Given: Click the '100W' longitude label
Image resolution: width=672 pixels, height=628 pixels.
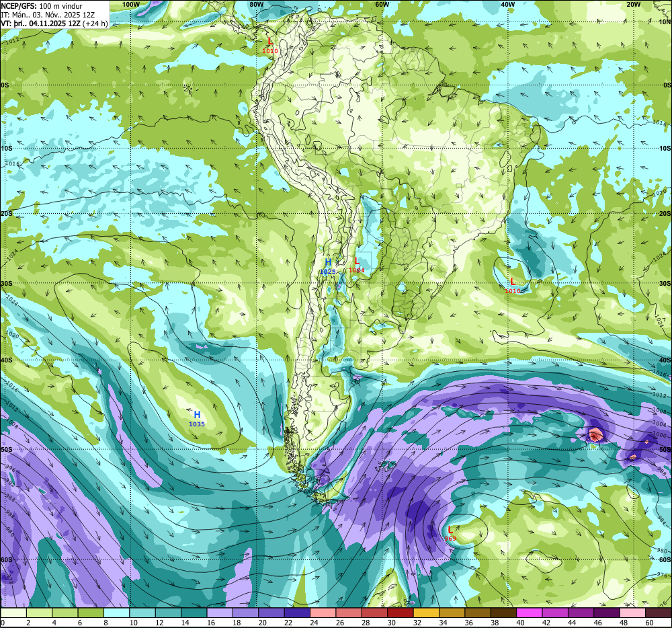Looking at the screenshot, I should tap(131, 4).
